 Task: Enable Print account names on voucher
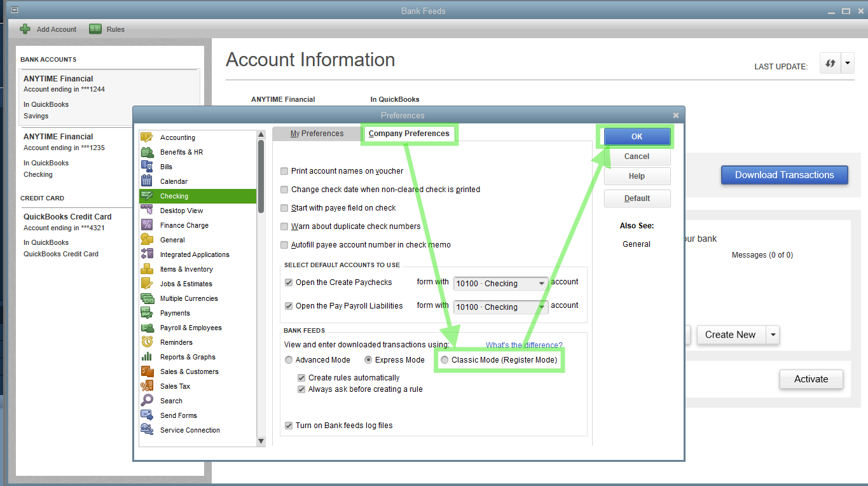(x=284, y=171)
